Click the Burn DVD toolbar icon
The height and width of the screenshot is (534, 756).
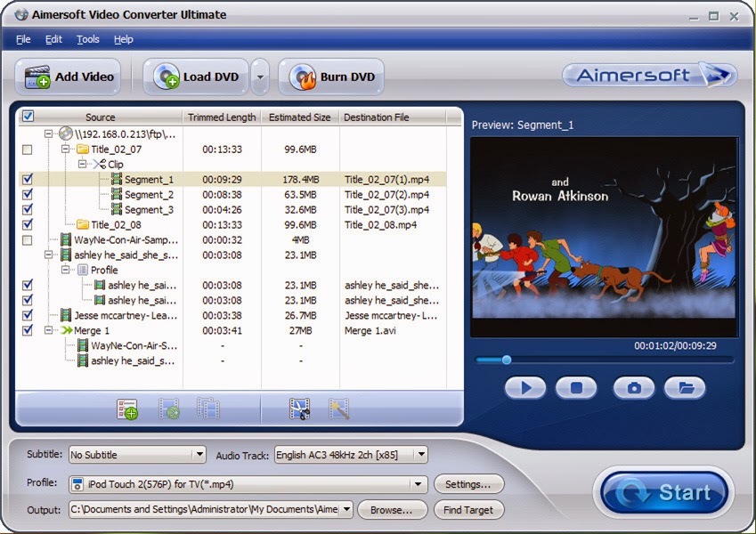[x=330, y=77]
